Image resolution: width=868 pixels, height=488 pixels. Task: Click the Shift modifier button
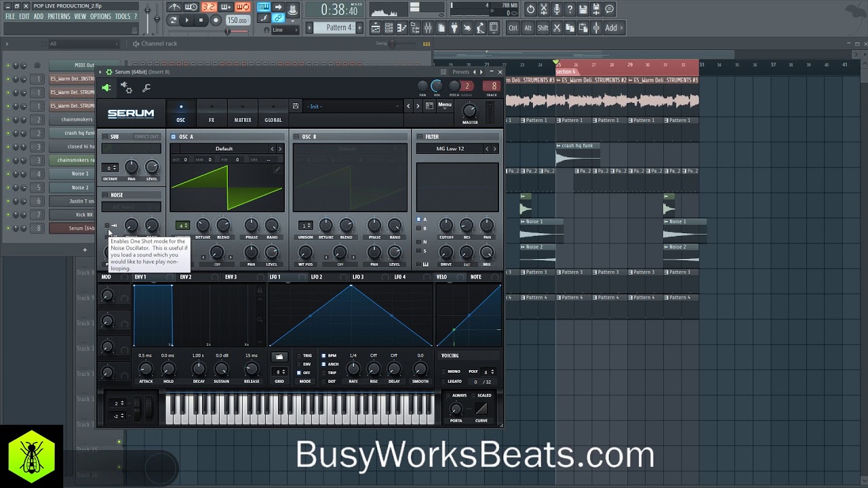click(542, 28)
